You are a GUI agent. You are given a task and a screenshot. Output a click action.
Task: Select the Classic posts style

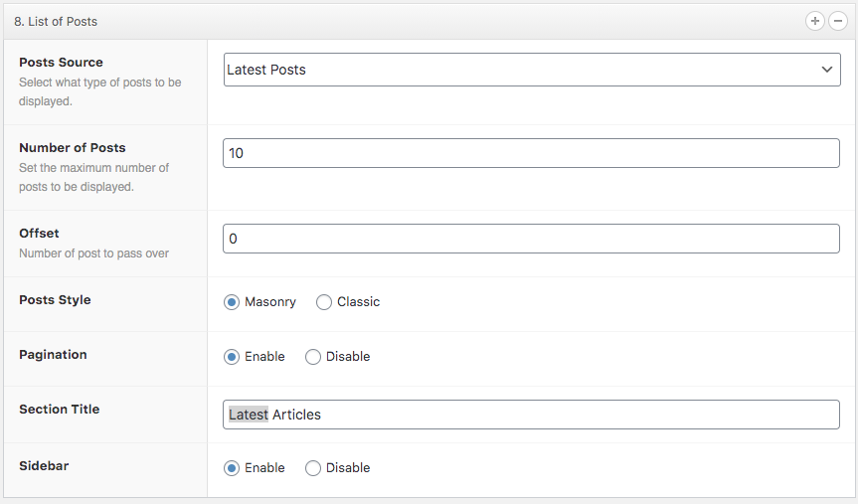point(324,302)
